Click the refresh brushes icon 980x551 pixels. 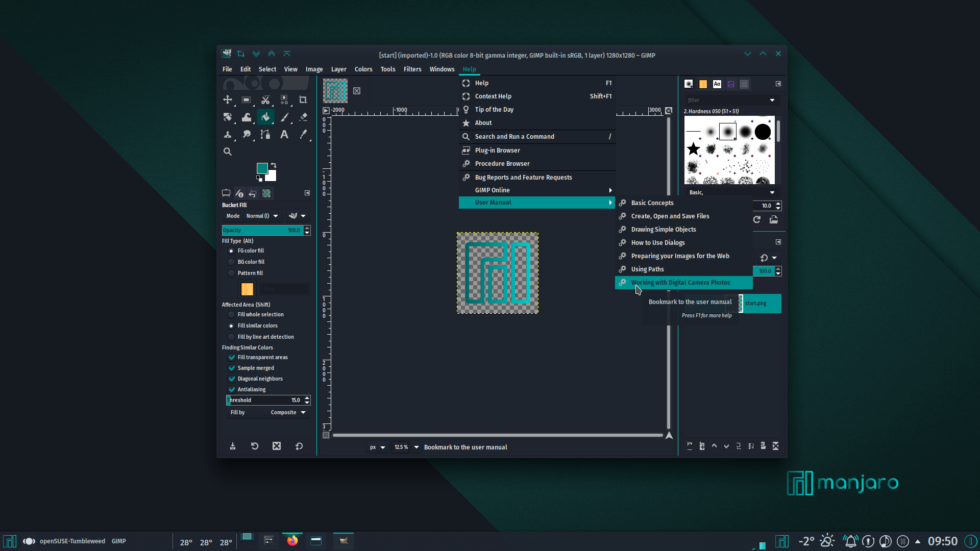coord(757,219)
